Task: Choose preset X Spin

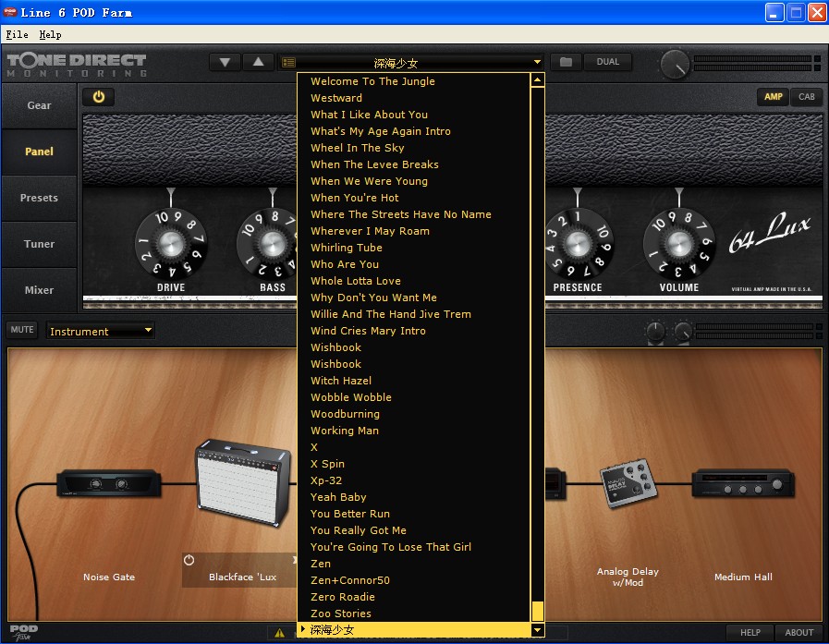Action: click(413, 464)
